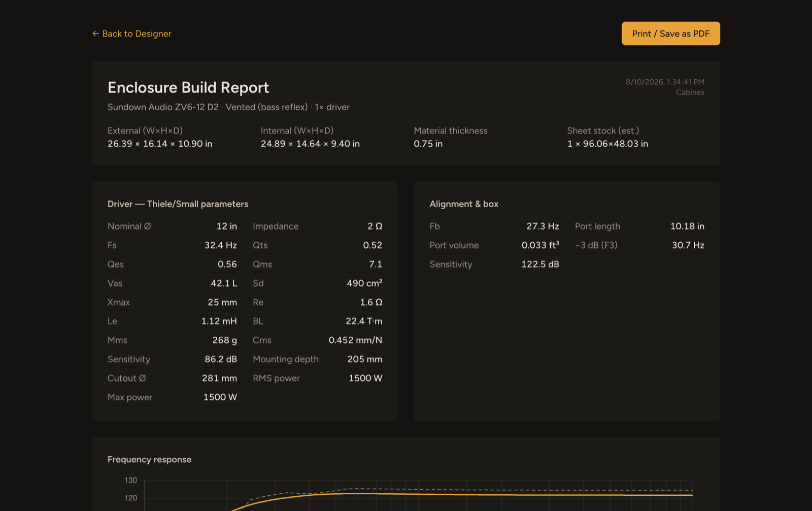Select the Fb value 27.3 Hz
The image size is (812, 511).
pos(543,226)
